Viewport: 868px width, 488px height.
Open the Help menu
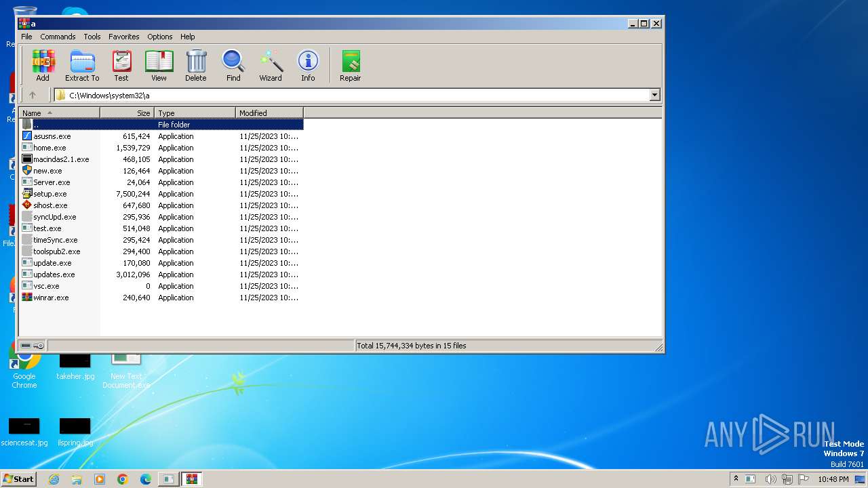(x=188, y=37)
